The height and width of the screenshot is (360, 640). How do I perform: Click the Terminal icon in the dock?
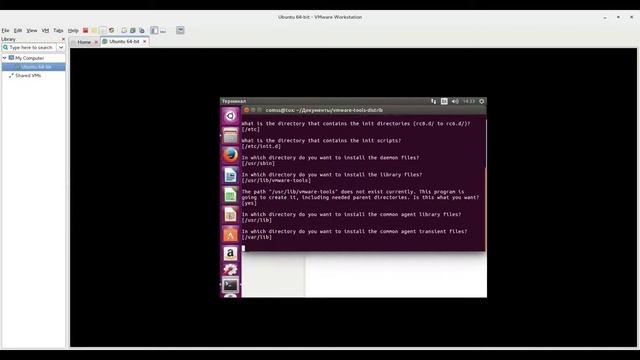[230, 285]
